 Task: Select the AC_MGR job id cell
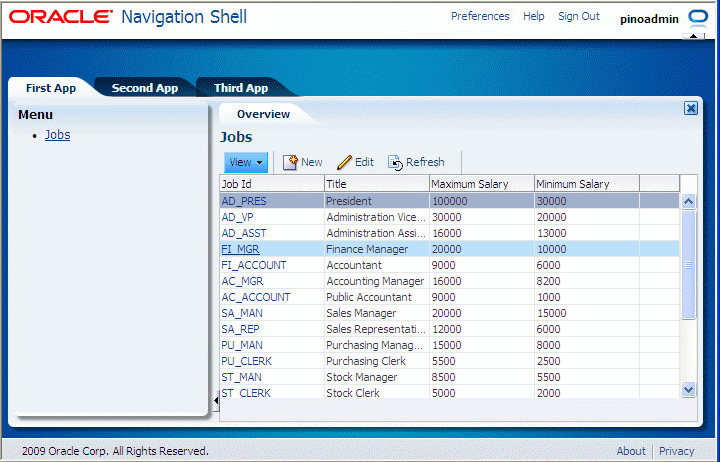[x=272, y=281]
